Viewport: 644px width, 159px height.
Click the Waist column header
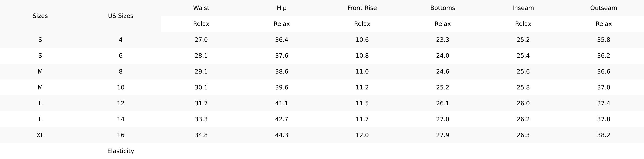click(201, 8)
